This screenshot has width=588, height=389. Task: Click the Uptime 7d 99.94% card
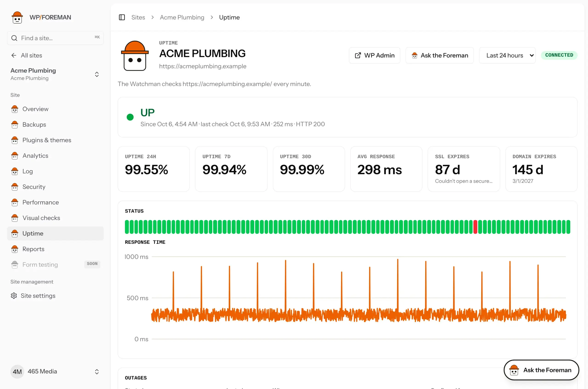coord(231,169)
